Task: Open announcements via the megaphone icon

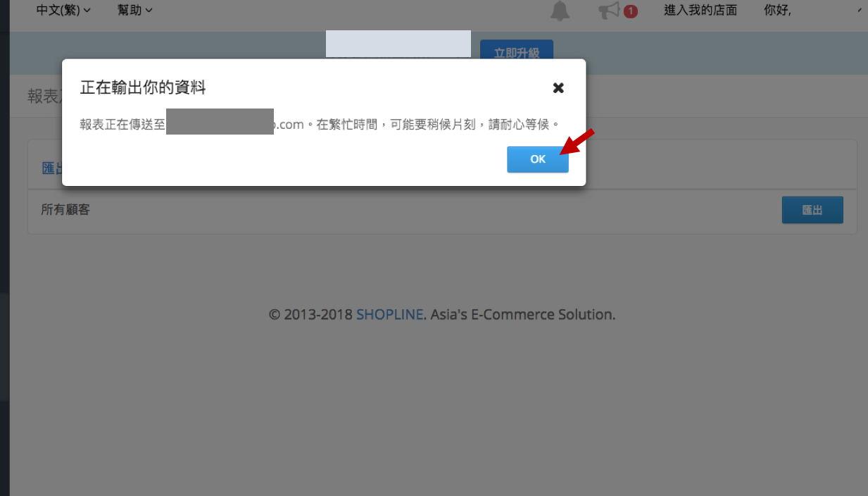Action: [x=609, y=11]
